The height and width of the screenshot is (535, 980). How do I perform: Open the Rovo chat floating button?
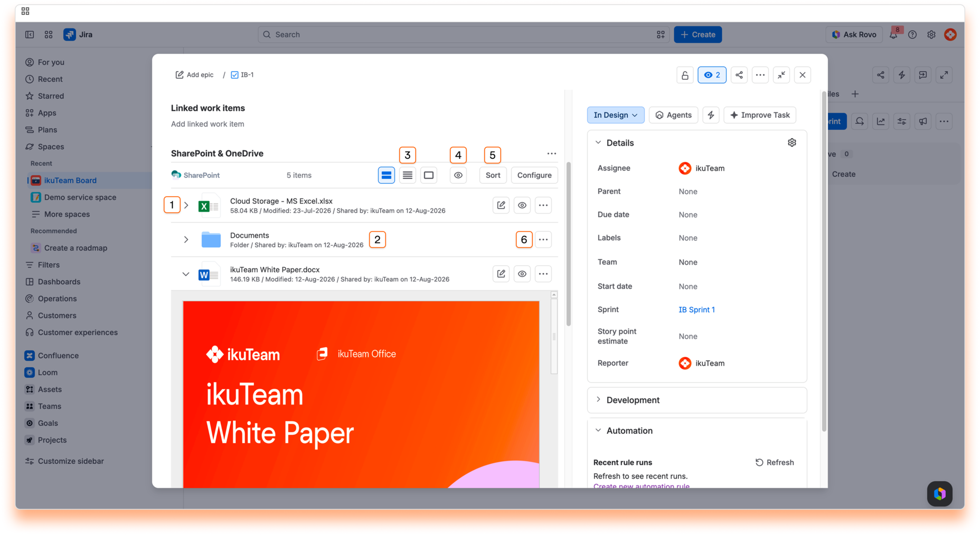940,494
